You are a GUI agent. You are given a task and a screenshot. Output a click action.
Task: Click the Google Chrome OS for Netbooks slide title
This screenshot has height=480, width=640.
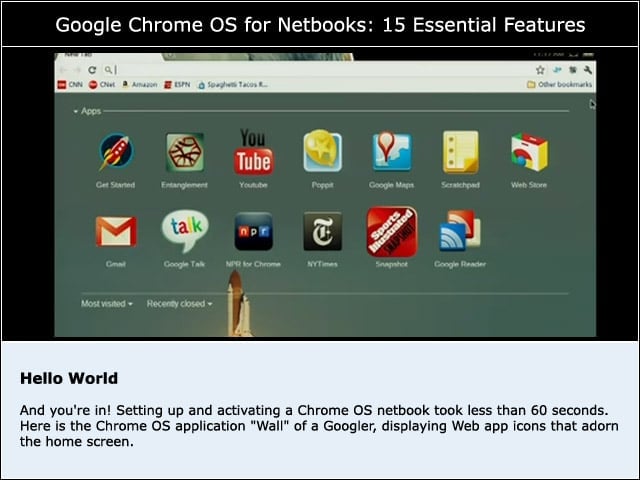(x=320, y=24)
